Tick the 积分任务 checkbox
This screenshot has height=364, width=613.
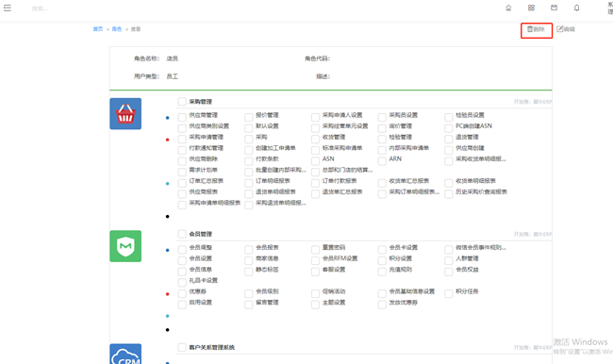click(x=448, y=293)
